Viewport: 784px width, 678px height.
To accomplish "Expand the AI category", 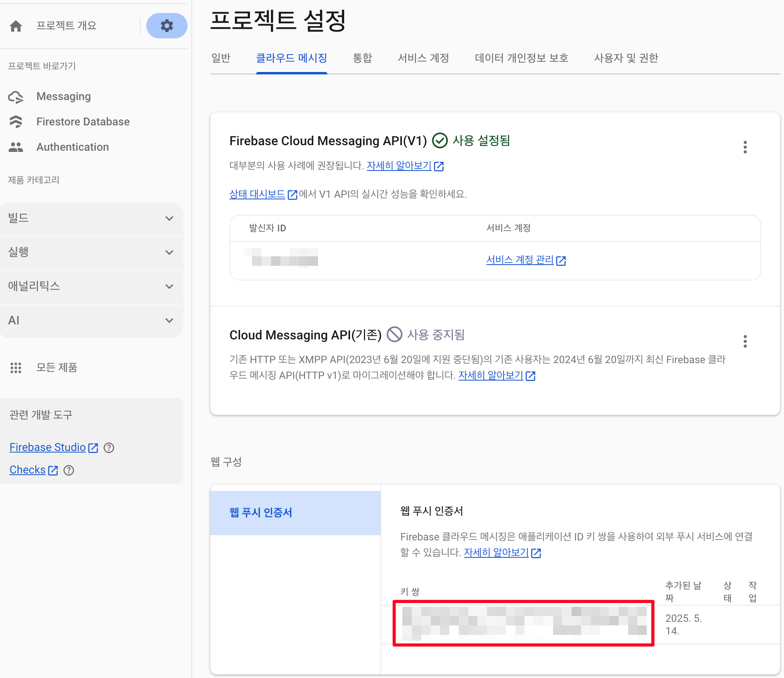I will tap(169, 320).
